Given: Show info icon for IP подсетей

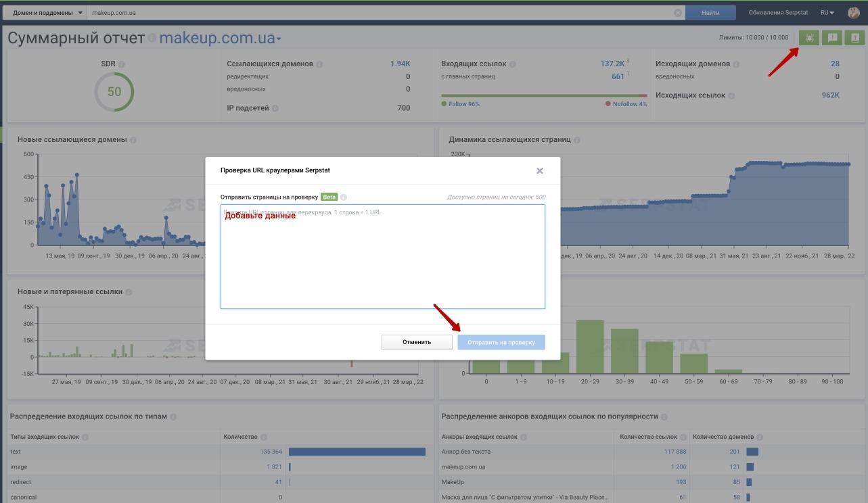Looking at the screenshot, I should (x=275, y=108).
